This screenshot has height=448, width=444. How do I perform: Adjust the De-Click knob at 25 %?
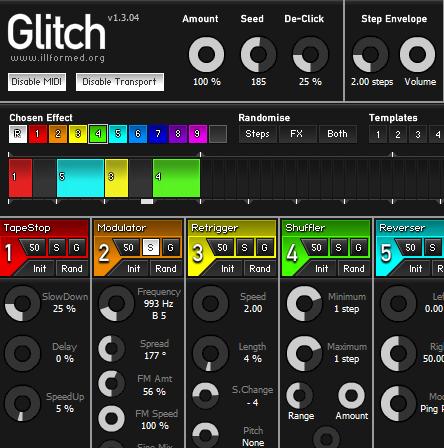pyautogui.click(x=310, y=54)
